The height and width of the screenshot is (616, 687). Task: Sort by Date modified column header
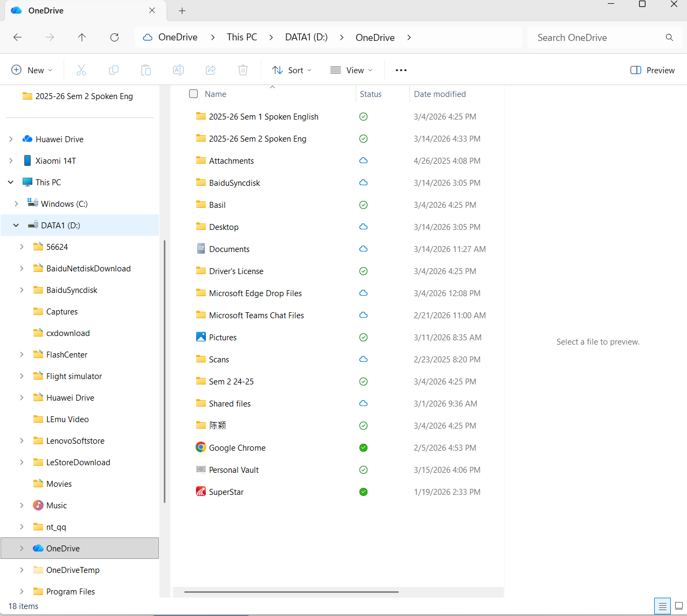(x=440, y=94)
